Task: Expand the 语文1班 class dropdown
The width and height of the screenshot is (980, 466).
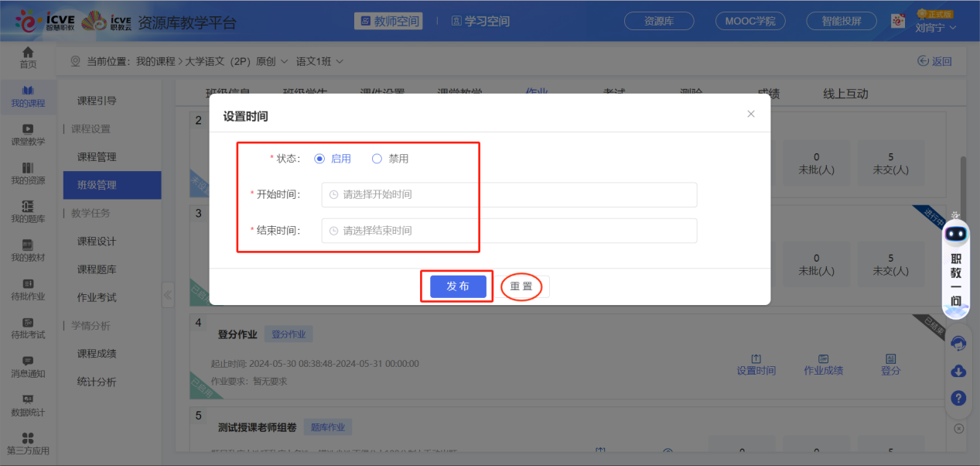Action: point(338,60)
